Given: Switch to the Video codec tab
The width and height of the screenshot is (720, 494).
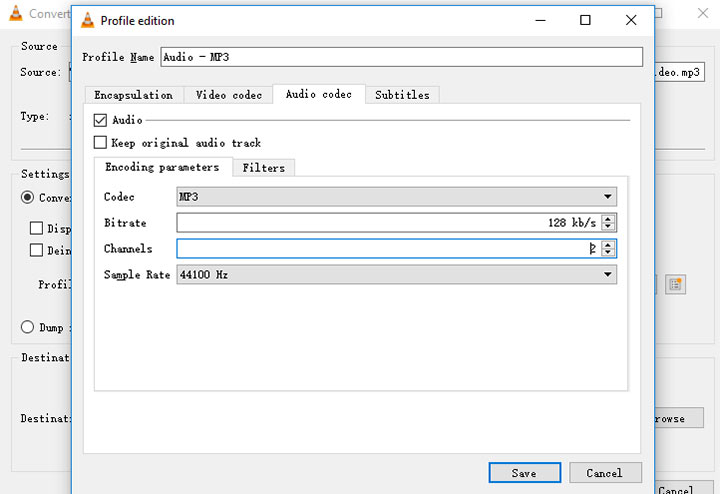Looking at the screenshot, I should (x=229, y=95).
